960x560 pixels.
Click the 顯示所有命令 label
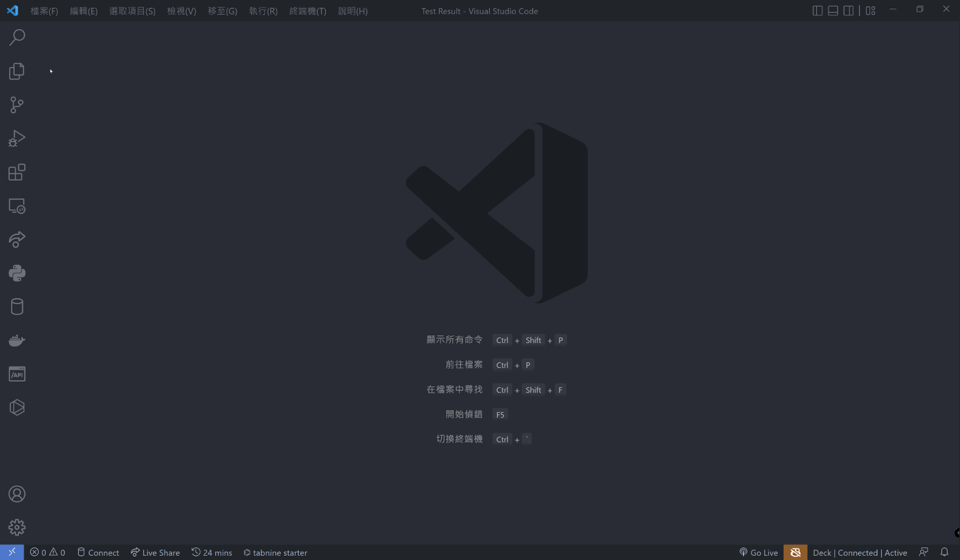(x=454, y=340)
